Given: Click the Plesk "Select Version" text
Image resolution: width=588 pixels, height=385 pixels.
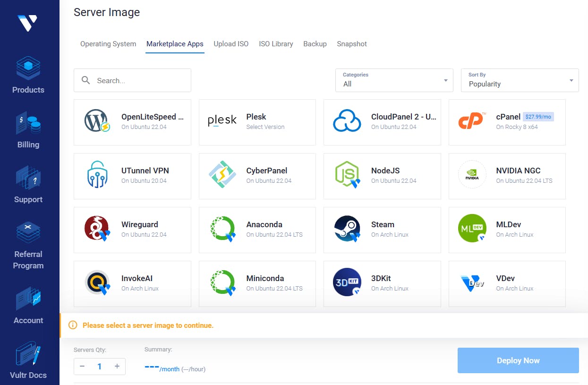Looking at the screenshot, I should 265,127.
